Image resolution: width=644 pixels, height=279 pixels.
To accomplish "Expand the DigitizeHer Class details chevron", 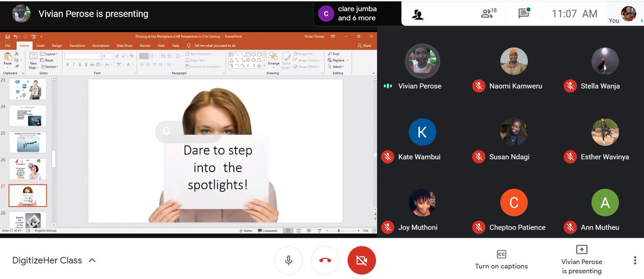I will (x=92, y=260).
